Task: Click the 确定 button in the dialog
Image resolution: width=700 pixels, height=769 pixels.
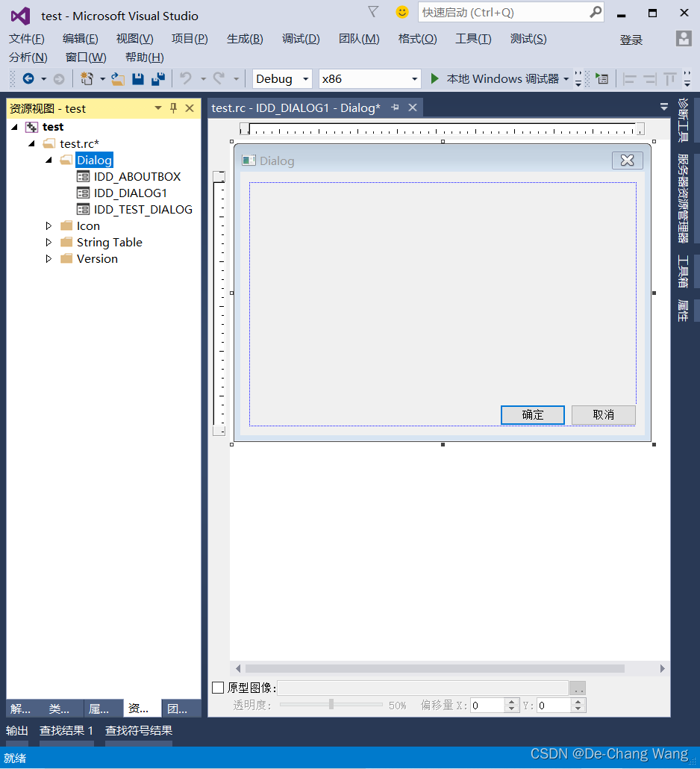Action: coord(533,415)
